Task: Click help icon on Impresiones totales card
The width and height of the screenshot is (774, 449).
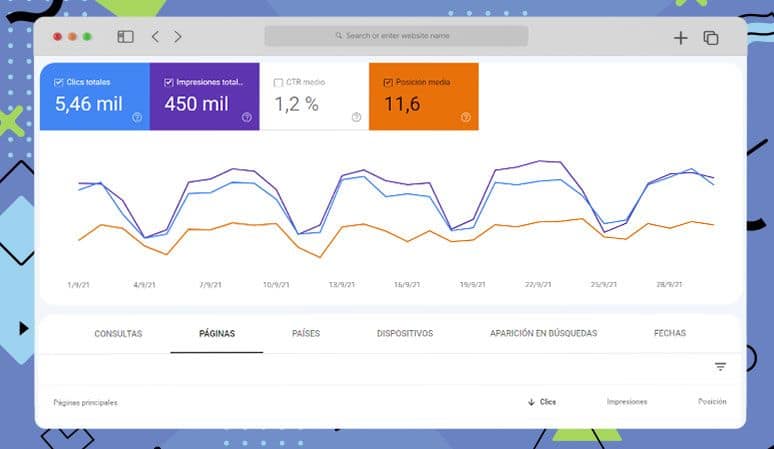Action: (x=246, y=117)
